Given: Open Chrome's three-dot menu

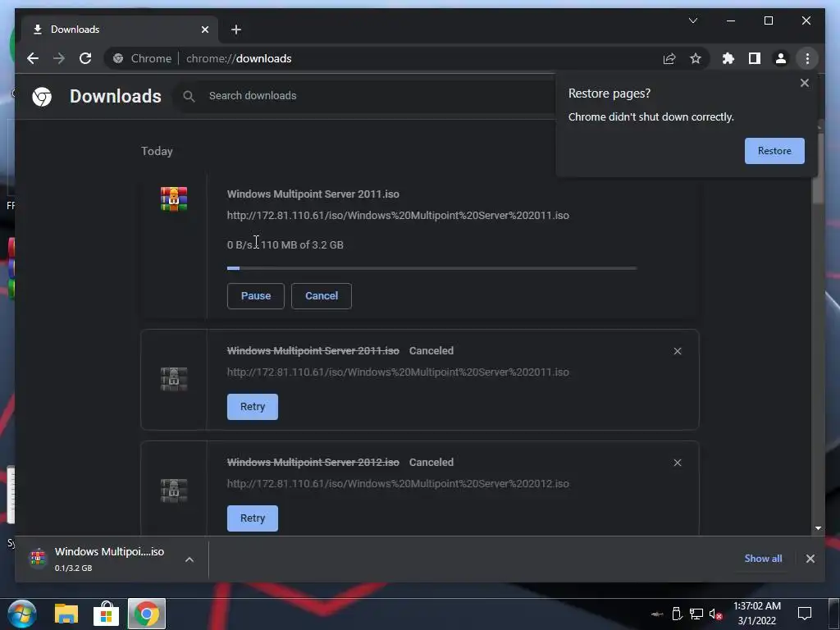Looking at the screenshot, I should (807, 58).
